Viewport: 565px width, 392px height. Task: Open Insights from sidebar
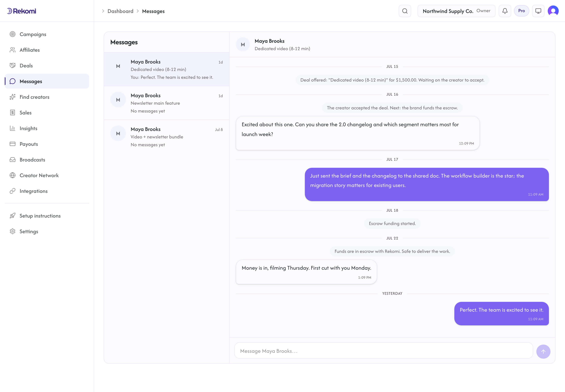(47, 128)
